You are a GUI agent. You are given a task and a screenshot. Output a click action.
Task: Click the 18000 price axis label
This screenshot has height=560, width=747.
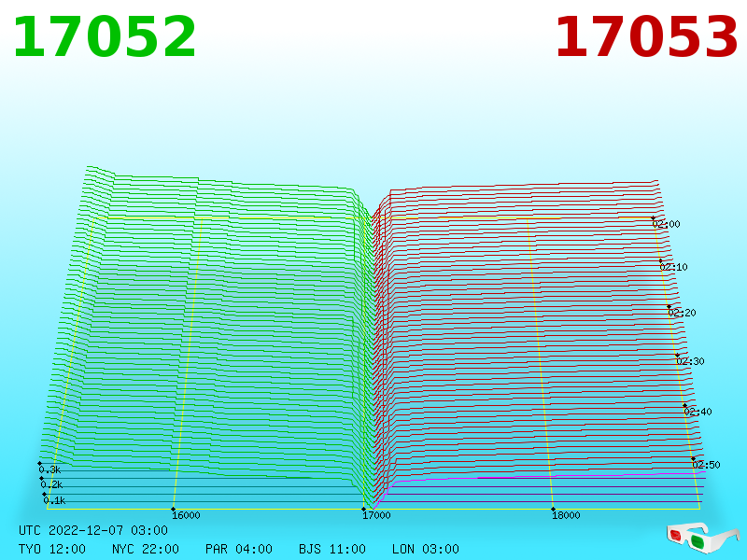tap(566, 515)
